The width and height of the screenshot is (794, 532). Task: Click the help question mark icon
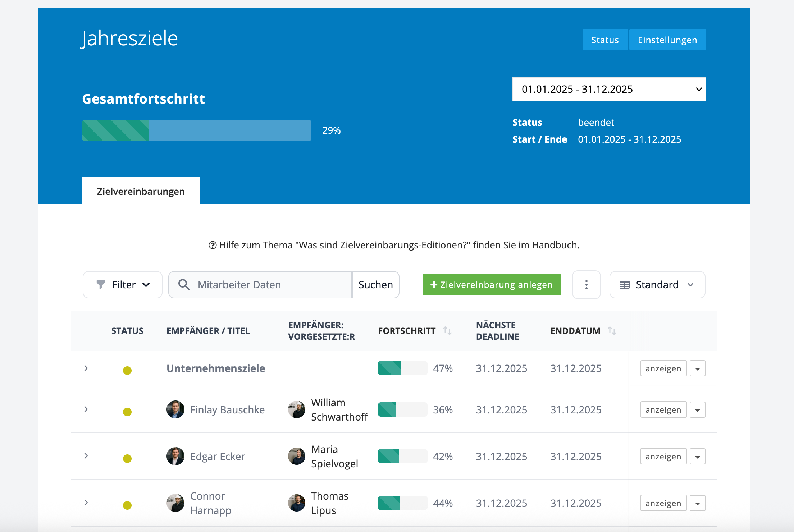213,245
